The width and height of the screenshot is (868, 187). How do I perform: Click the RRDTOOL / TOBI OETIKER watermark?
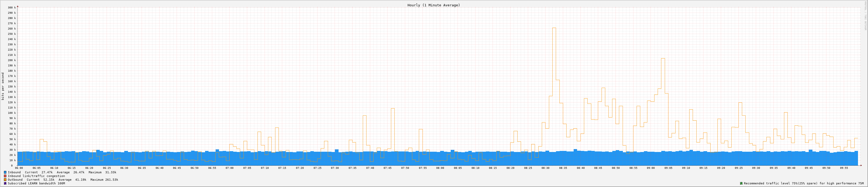[x=865, y=15]
